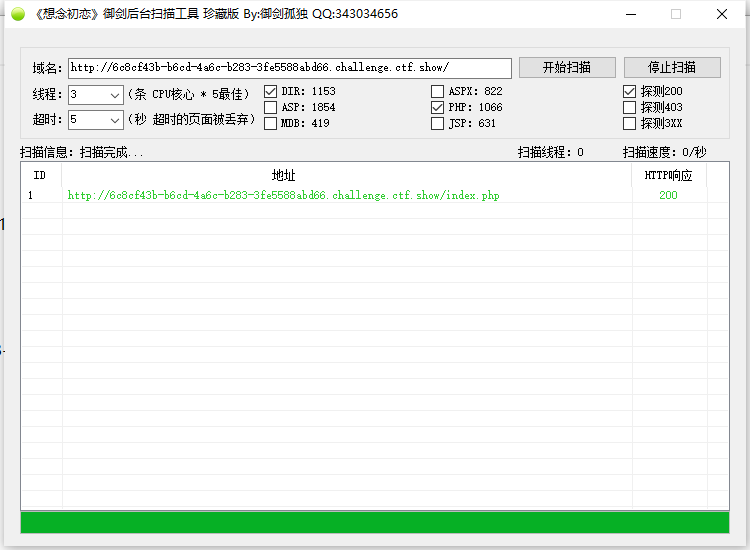
Task: Enable the MDB: 419 checkbox
Action: (270, 123)
